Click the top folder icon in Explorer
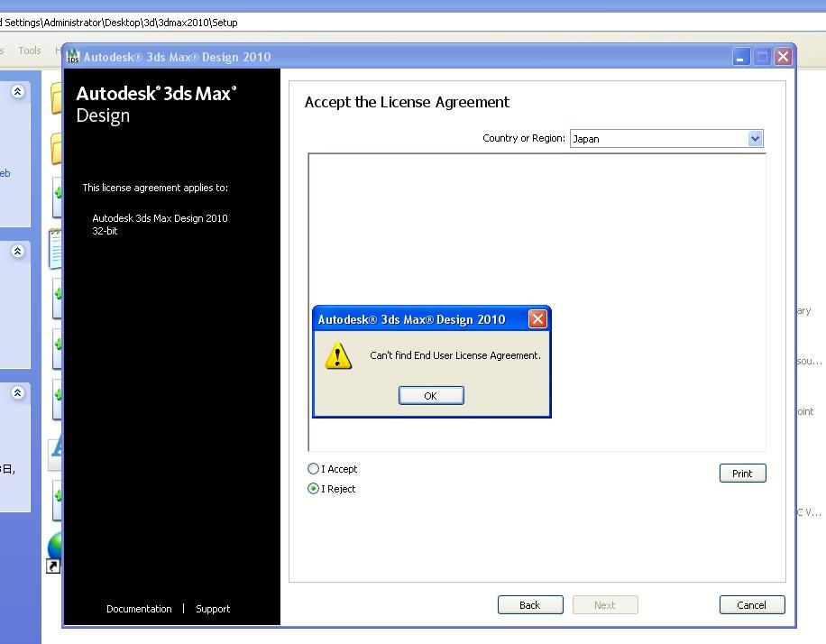826x644 pixels. pyautogui.click(x=57, y=98)
